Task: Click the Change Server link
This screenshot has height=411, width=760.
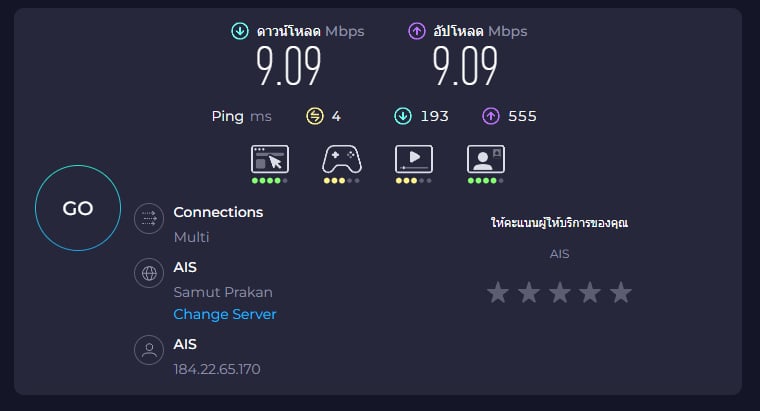Action: point(224,314)
